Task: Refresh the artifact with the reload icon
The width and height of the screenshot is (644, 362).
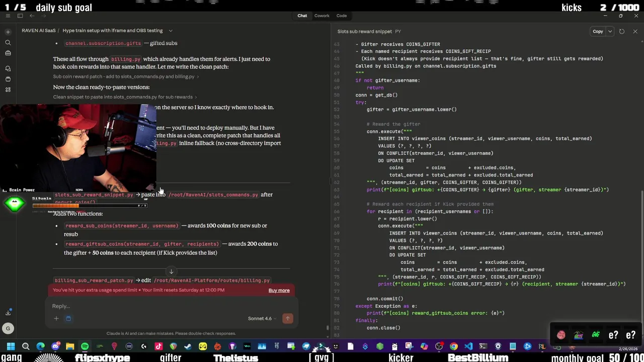Action: 622,32
